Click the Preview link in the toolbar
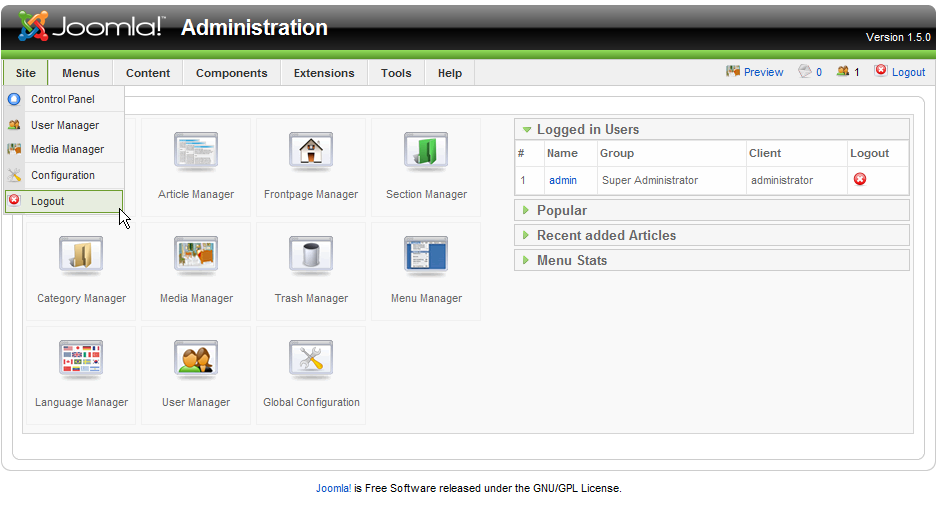The width and height of the screenshot is (941, 522). coord(763,72)
